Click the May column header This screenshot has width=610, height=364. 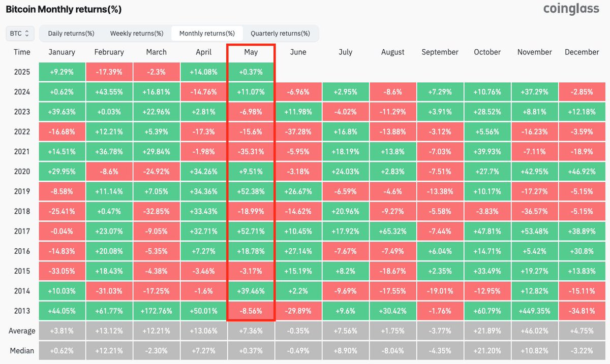[251, 52]
